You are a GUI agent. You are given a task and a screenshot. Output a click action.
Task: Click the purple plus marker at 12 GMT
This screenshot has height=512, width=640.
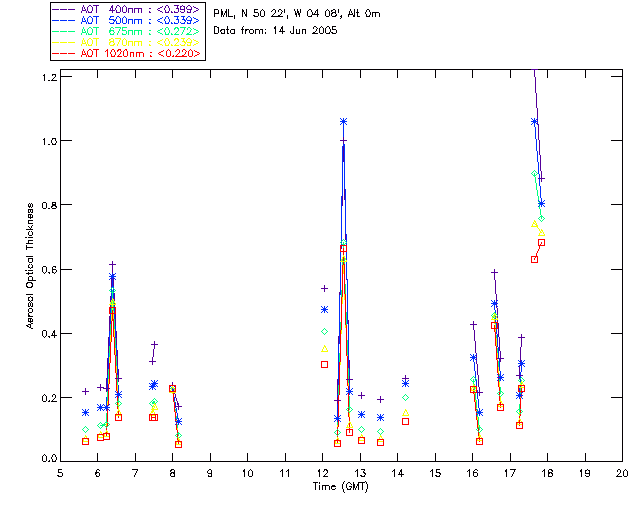point(324,289)
